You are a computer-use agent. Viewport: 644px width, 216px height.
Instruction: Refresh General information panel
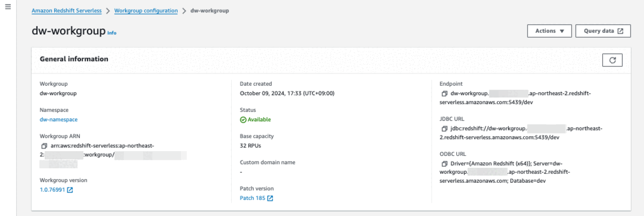point(612,60)
